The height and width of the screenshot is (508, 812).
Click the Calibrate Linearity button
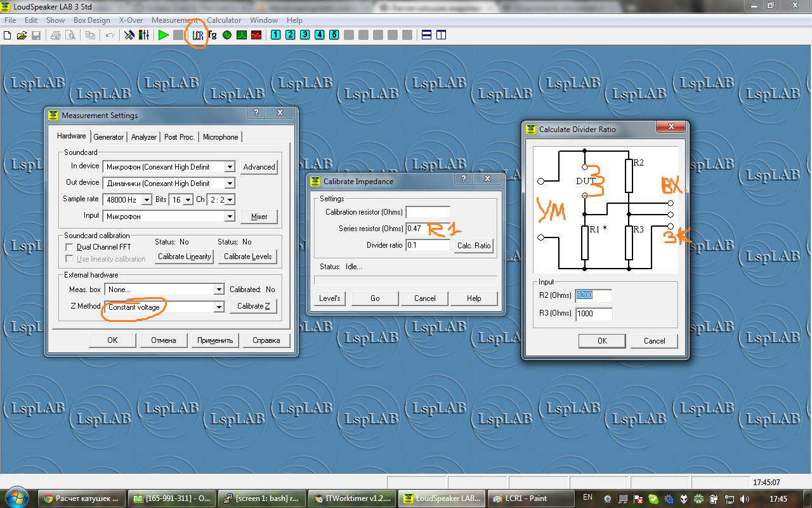pyautogui.click(x=185, y=257)
